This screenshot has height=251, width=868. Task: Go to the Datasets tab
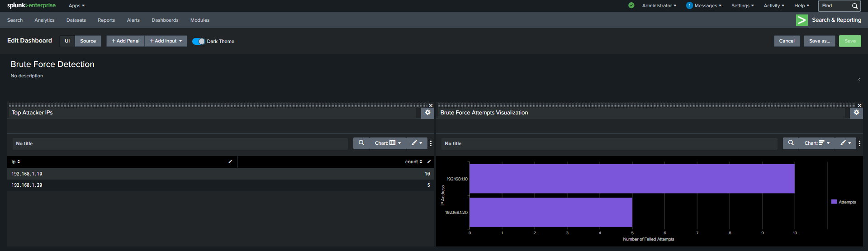coord(76,20)
